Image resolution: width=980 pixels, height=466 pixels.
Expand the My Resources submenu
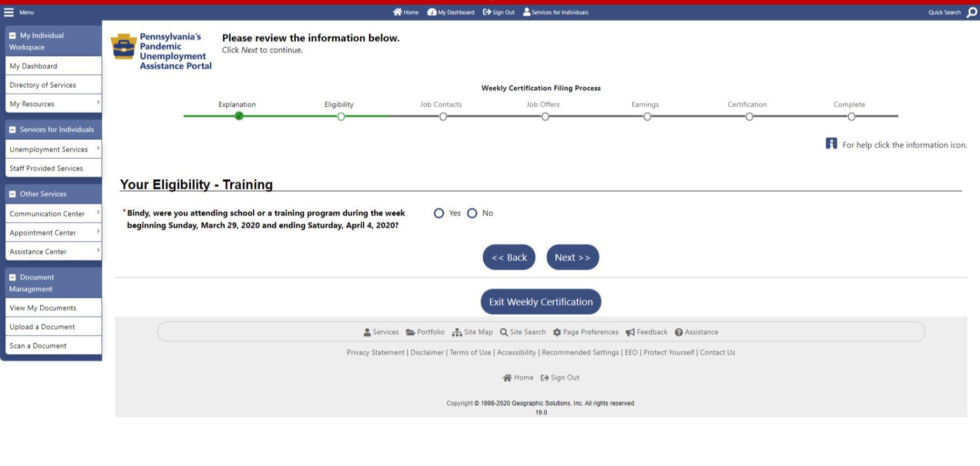[x=98, y=103]
